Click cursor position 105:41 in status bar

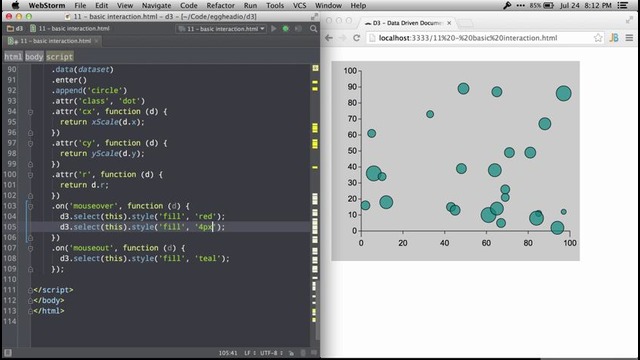pyautogui.click(x=228, y=353)
